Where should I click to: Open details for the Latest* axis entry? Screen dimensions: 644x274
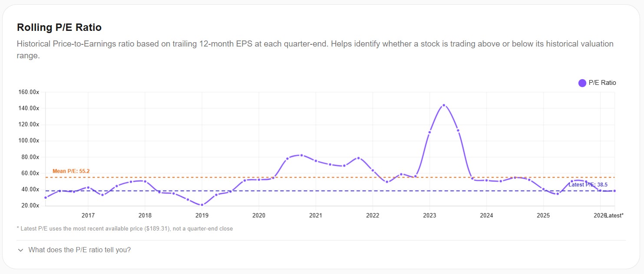tap(614, 215)
